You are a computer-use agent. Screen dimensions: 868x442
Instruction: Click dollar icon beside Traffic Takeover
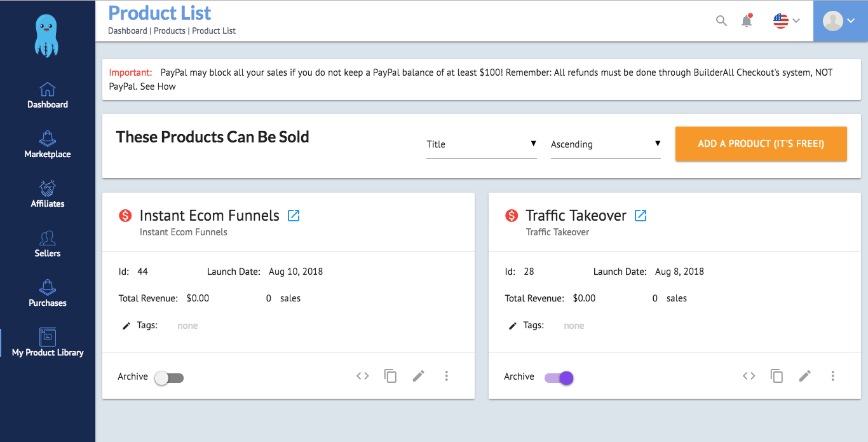tap(512, 216)
